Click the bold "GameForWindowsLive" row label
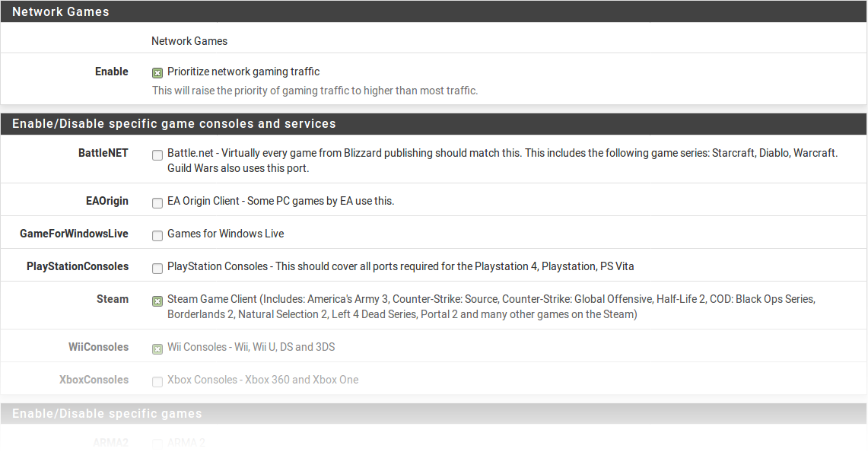Image resolution: width=868 pixels, height=452 pixels. (x=74, y=234)
